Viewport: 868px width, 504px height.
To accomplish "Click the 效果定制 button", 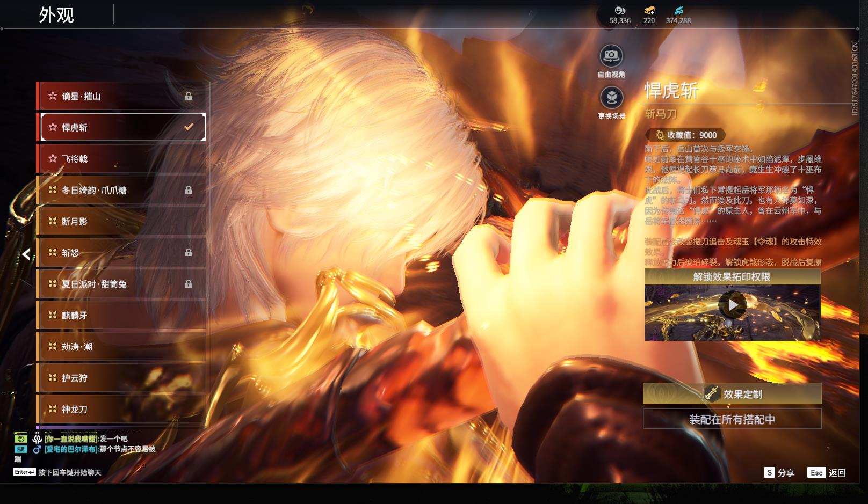I will [x=732, y=394].
